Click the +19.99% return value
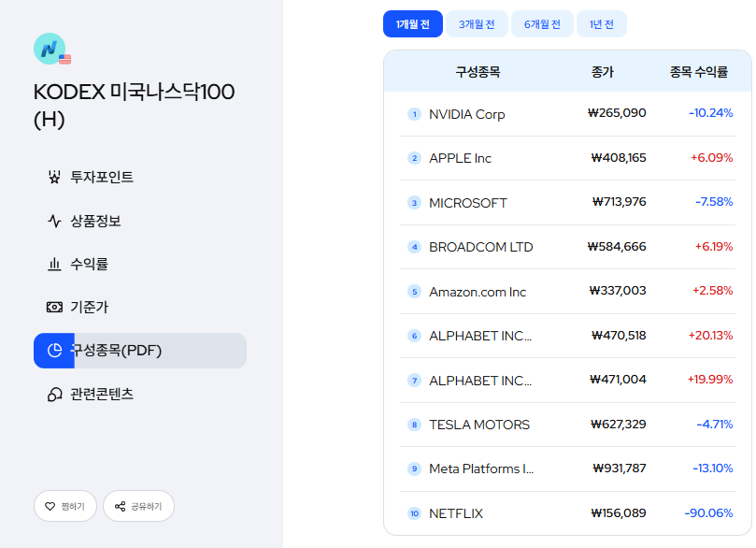 click(710, 379)
